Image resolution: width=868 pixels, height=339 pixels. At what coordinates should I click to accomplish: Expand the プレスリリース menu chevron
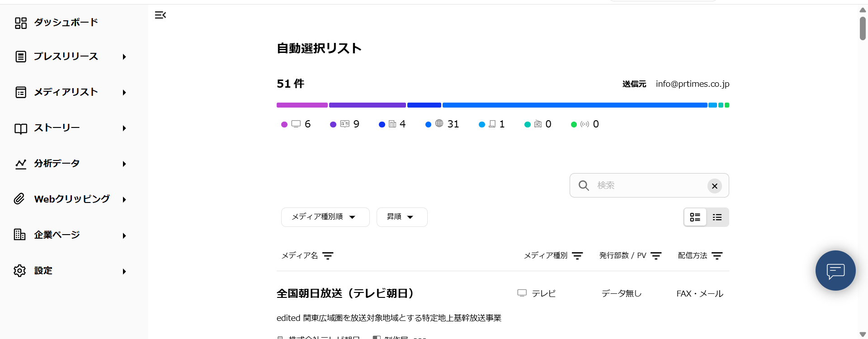pos(124,56)
